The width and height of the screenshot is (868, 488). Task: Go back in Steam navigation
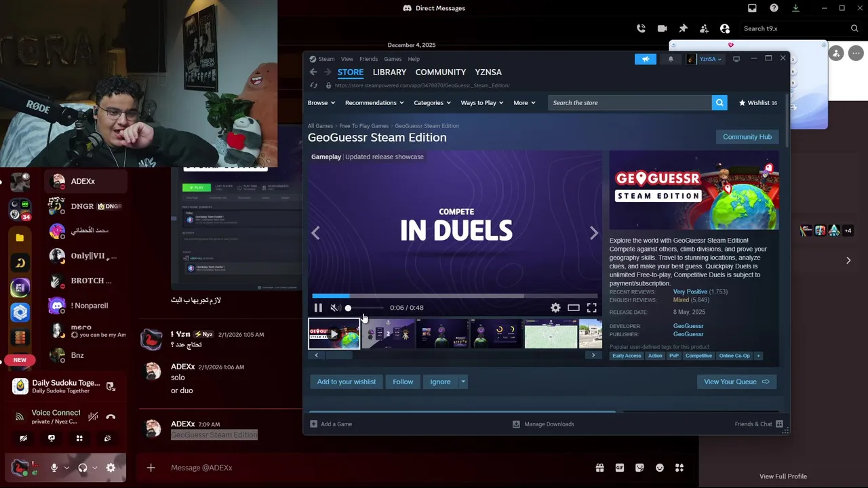[313, 72]
